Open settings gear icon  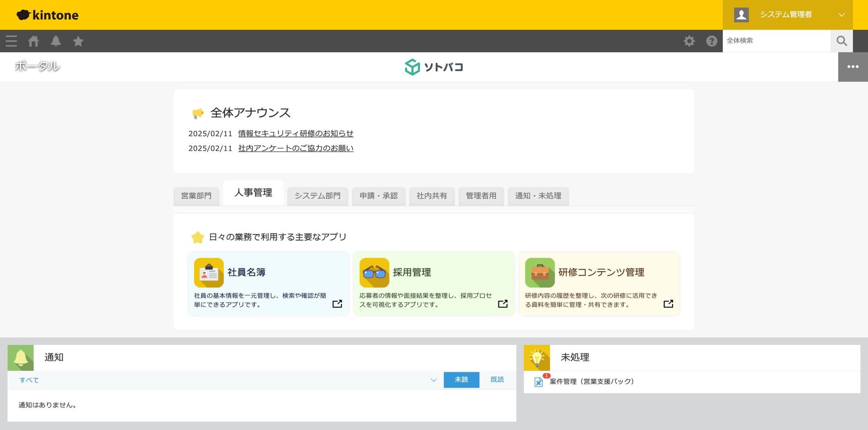(689, 41)
